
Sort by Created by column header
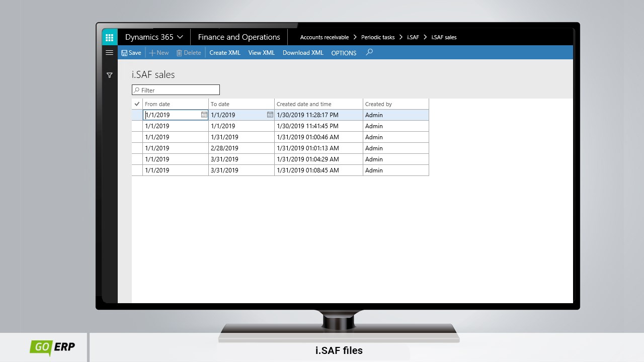[x=396, y=104]
